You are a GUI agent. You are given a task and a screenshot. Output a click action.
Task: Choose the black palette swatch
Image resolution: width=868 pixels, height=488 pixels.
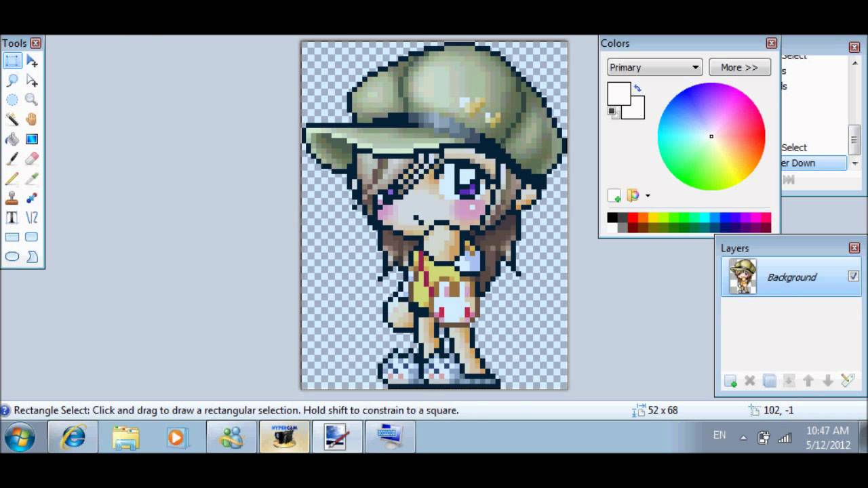(612, 218)
